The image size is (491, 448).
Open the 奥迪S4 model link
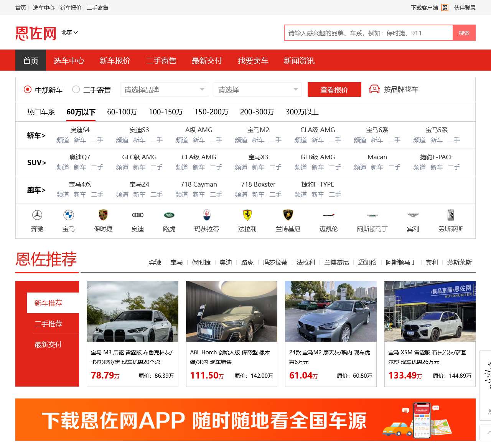(x=80, y=130)
